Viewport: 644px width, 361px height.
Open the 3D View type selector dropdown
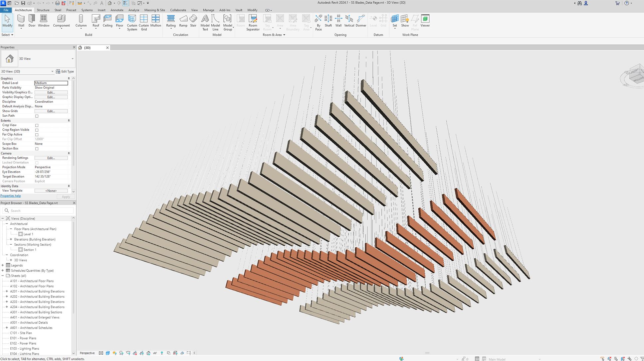72,59
